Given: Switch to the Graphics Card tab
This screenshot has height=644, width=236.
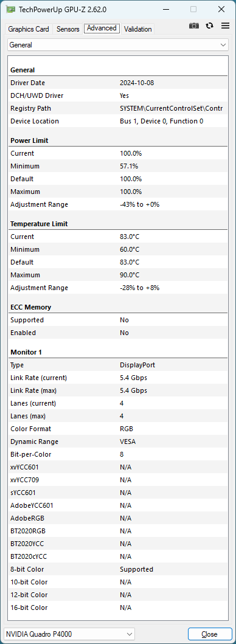Looking at the screenshot, I should pyautogui.click(x=29, y=29).
